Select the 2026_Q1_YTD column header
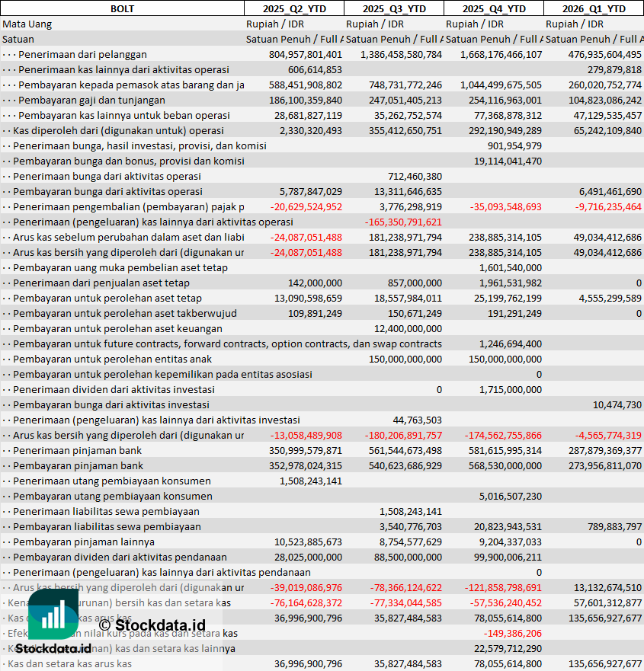 point(594,8)
